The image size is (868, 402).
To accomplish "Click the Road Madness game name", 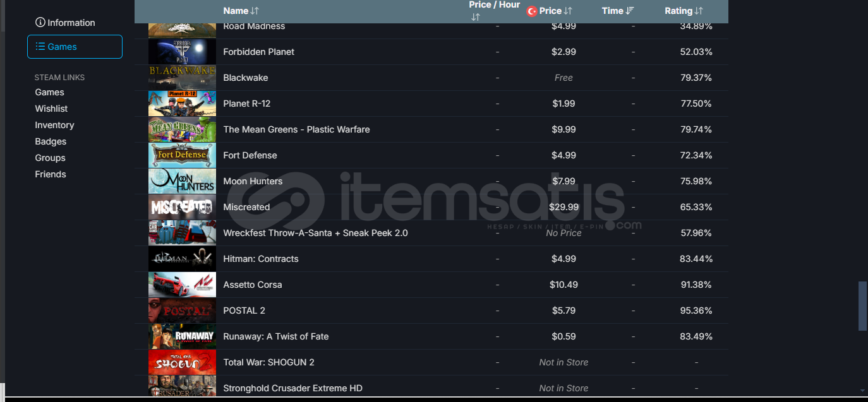I will pos(254,26).
